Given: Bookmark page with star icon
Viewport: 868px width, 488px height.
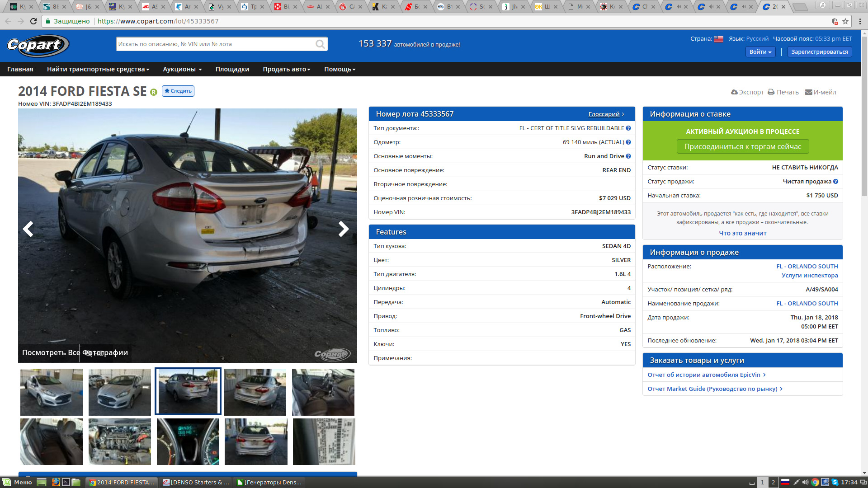Looking at the screenshot, I should coord(845,21).
